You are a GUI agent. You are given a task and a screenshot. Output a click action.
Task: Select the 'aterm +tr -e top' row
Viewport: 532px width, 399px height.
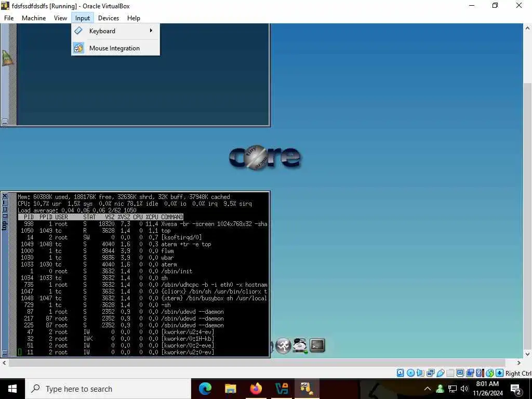tap(143, 244)
